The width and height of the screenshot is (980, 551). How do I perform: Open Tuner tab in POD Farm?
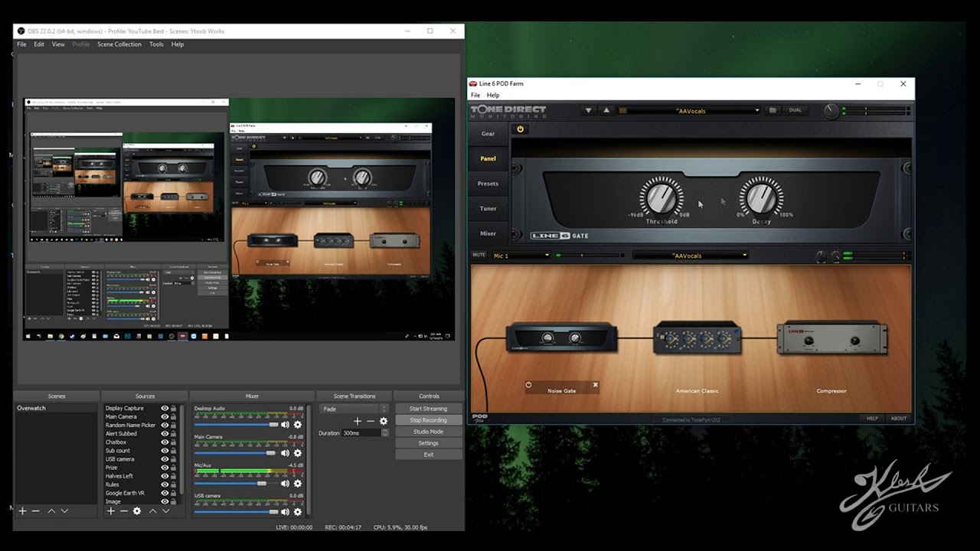(488, 208)
